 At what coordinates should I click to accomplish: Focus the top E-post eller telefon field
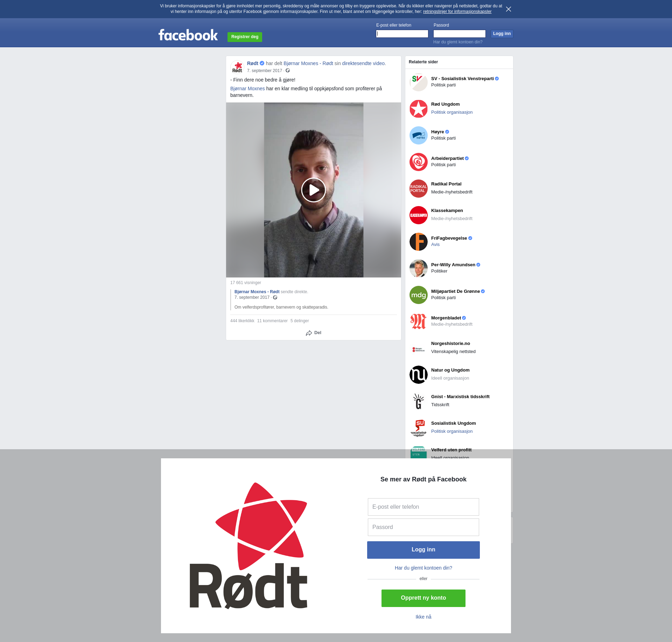402,34
